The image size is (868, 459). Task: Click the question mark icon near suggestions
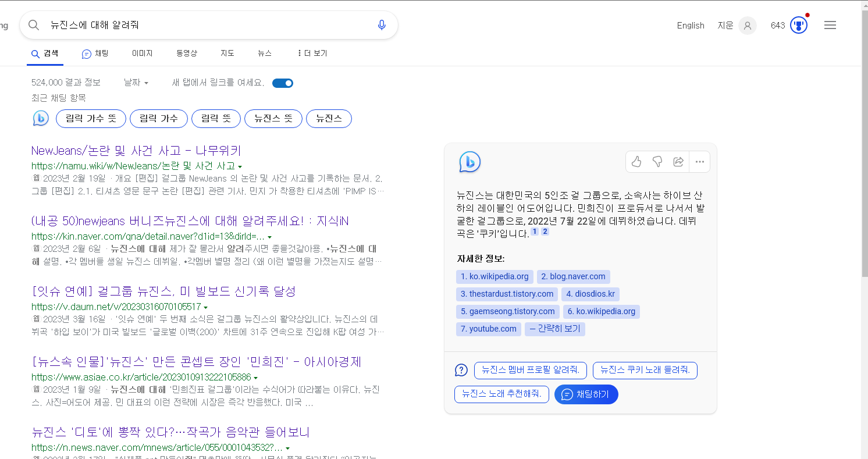461,370
